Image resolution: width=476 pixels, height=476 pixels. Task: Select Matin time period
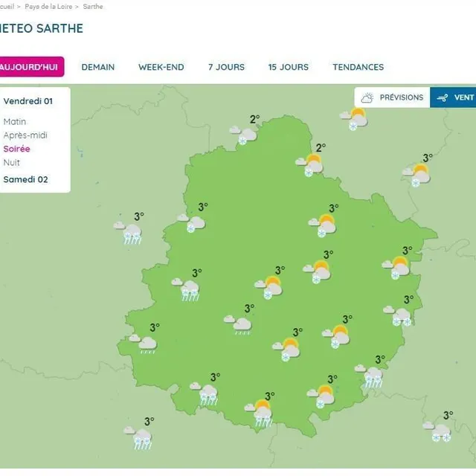click(15, 122)
